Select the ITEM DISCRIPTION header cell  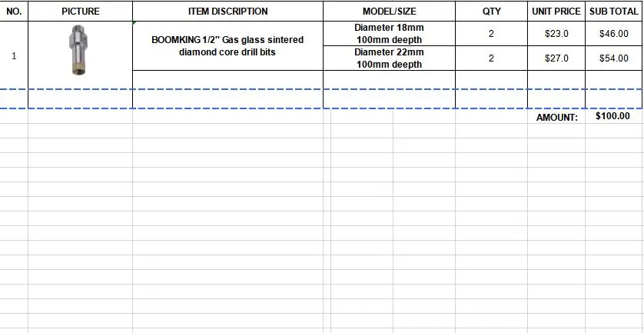pyautogui.click(x=228, y=11)
